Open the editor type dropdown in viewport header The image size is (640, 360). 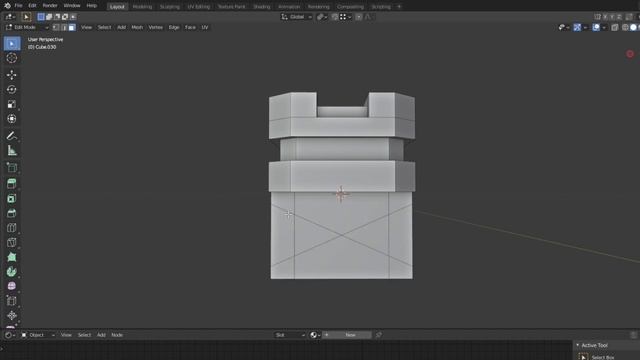(10, 17)
